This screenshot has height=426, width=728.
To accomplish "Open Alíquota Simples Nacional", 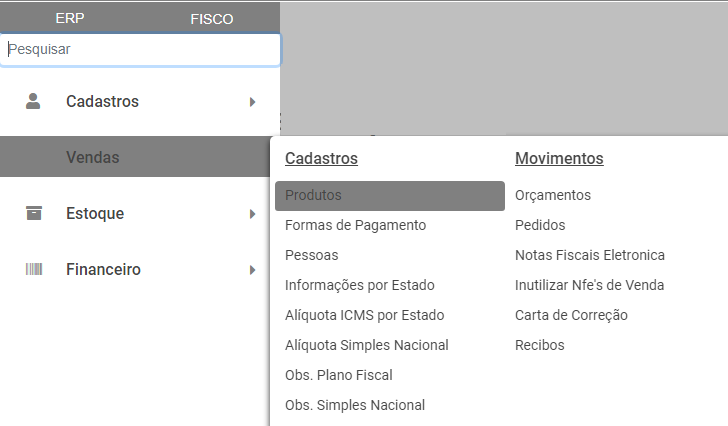I will tap(366, 345).
